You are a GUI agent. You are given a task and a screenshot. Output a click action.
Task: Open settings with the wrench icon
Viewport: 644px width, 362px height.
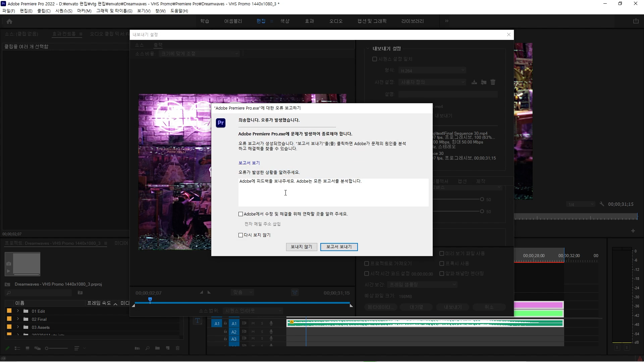[602, 204]
